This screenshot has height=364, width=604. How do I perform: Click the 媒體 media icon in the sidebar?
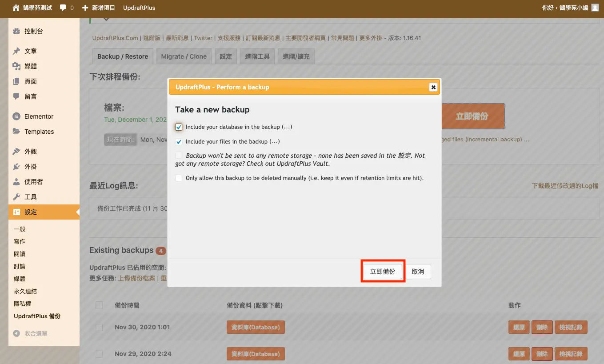tap(16, 66)
